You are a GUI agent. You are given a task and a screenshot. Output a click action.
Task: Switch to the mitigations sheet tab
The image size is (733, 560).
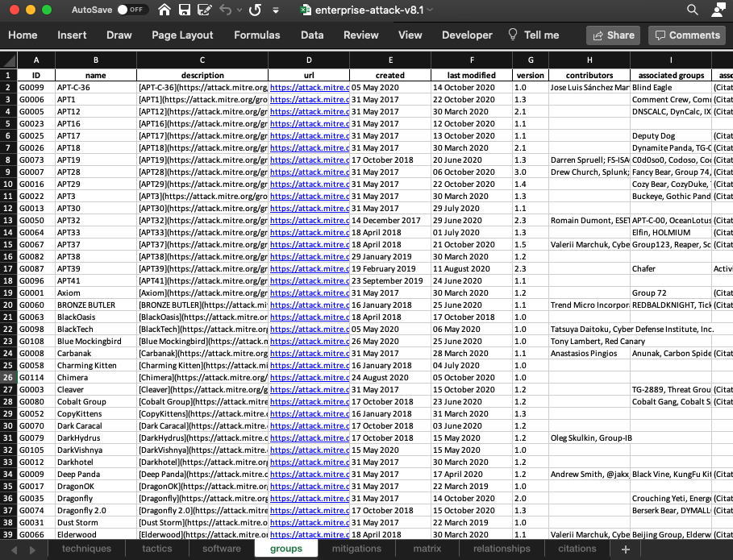[356, 549]
